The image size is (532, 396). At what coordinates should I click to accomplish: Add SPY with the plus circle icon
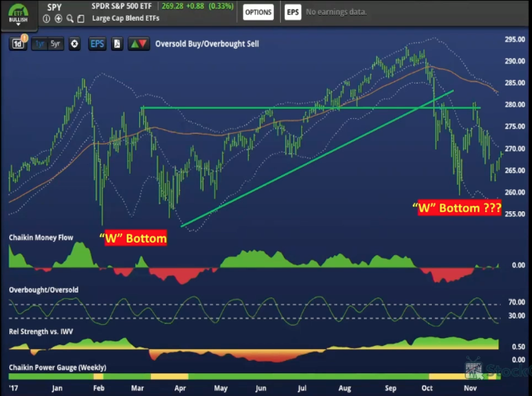pyautogui.click(x=59, y=19)
